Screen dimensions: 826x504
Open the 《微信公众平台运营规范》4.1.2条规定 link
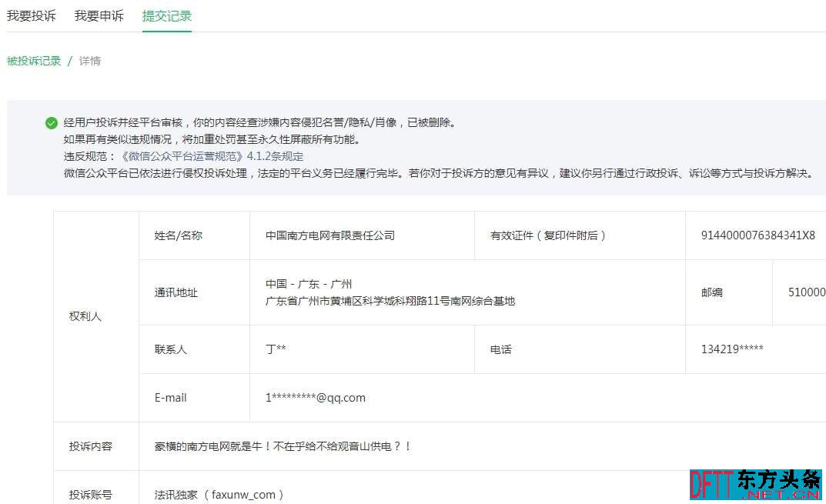pyautogui.click(x=212, y=156)
